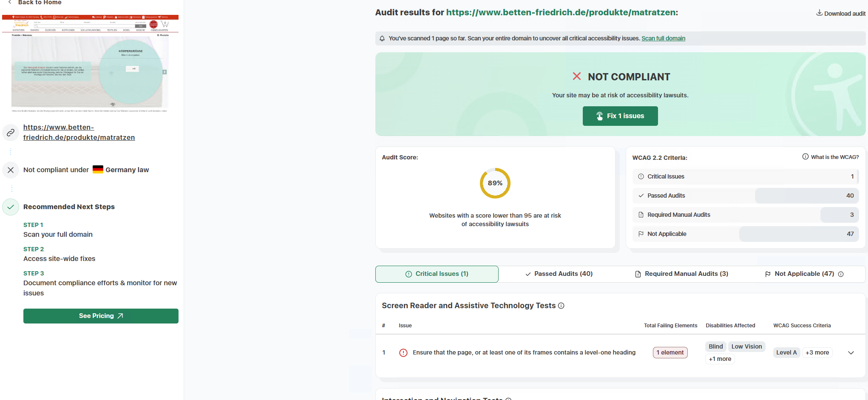Click the X icon beside Not compliant
The image size is (868, 400).
click(x=11, y=170)
